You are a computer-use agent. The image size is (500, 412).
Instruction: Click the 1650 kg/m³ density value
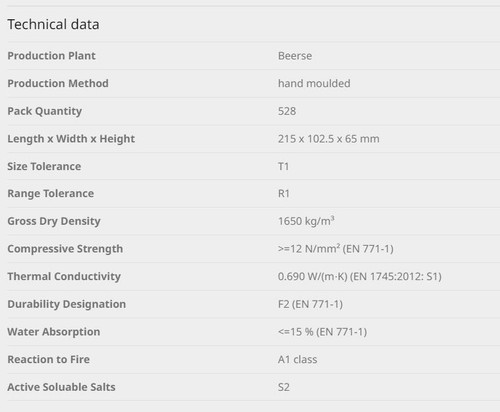pos(306,221)
